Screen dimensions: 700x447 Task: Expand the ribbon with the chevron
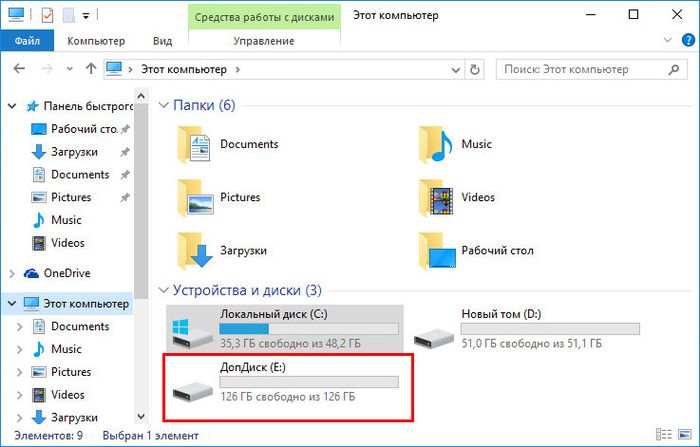[x=668, y=40]
